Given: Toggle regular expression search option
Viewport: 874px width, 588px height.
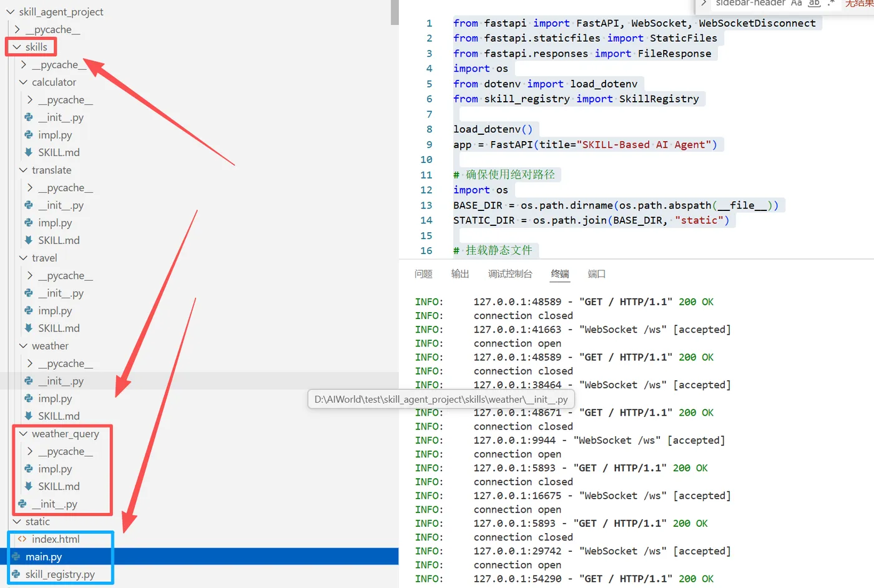Looking at the screenshot, I should [x=832, y=3].
